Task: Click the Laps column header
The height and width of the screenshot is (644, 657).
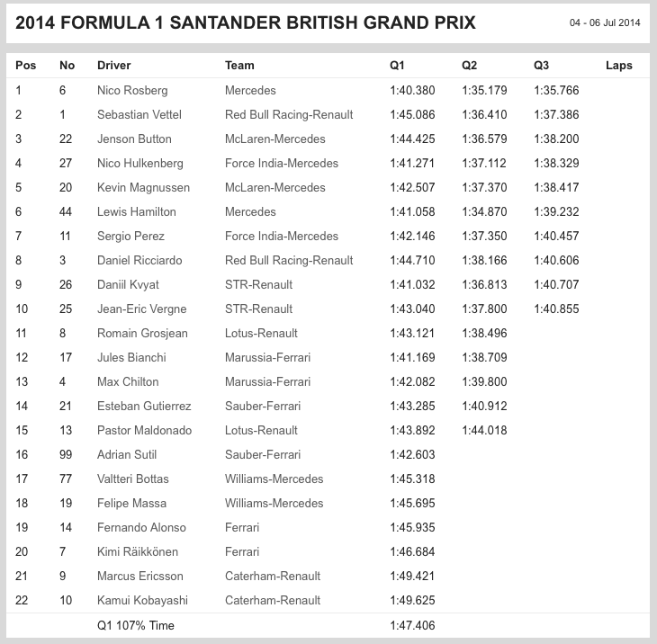Action: 619,66
